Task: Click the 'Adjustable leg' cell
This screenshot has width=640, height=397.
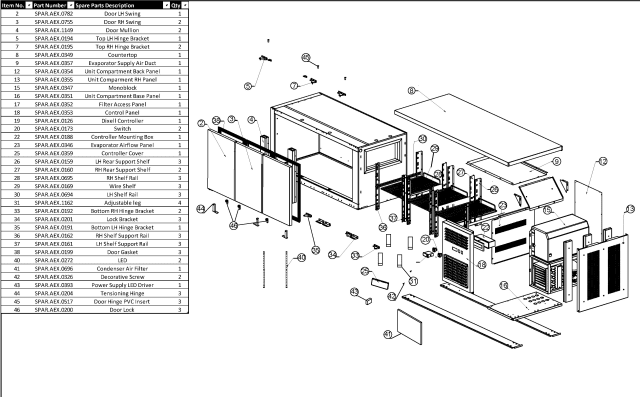Action: tap(122, 203)
